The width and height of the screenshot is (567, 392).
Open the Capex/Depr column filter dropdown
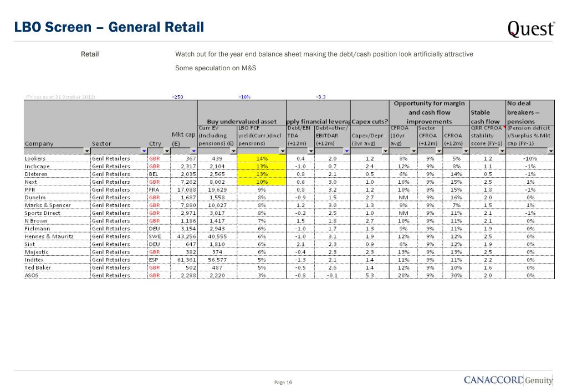click(385, 151)
